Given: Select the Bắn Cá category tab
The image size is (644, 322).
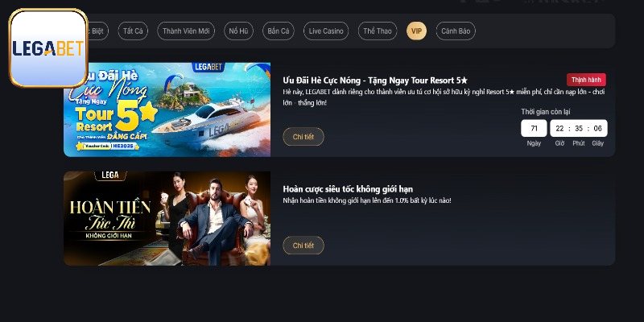Looking at the screenshot, I should coord(278,31).
